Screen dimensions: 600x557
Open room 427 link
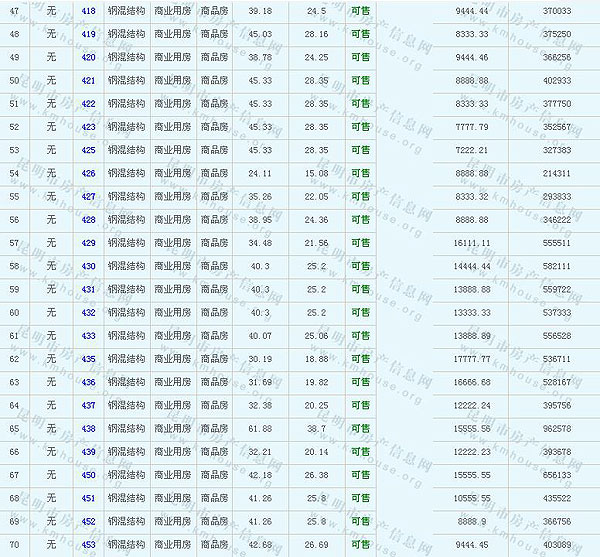(89, 197)
